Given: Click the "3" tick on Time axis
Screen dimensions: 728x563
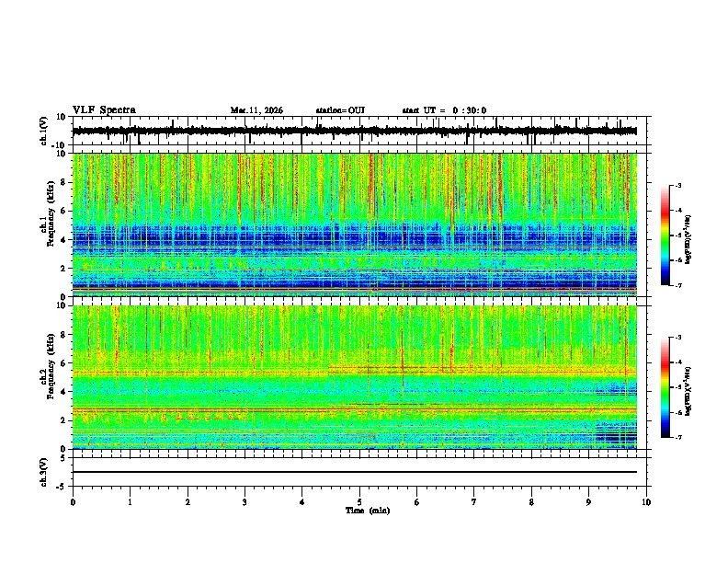Looking at the screenshot, I should [245, 502].
